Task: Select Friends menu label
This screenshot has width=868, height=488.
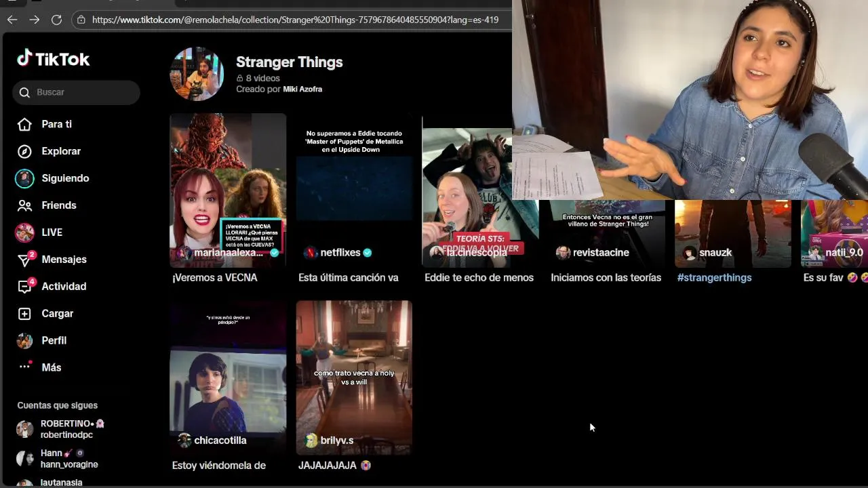Action: click(59, 205)
